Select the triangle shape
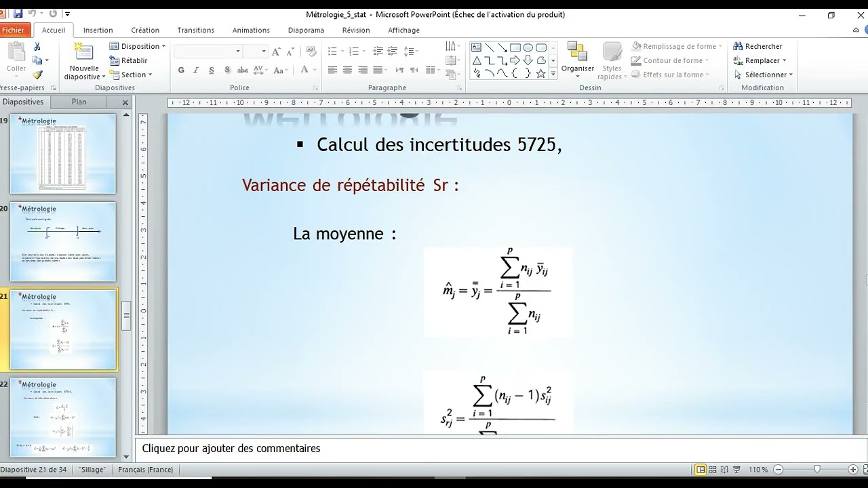This screenshot has height=488, width=868. pyautogui.click(x=476, y=60)
